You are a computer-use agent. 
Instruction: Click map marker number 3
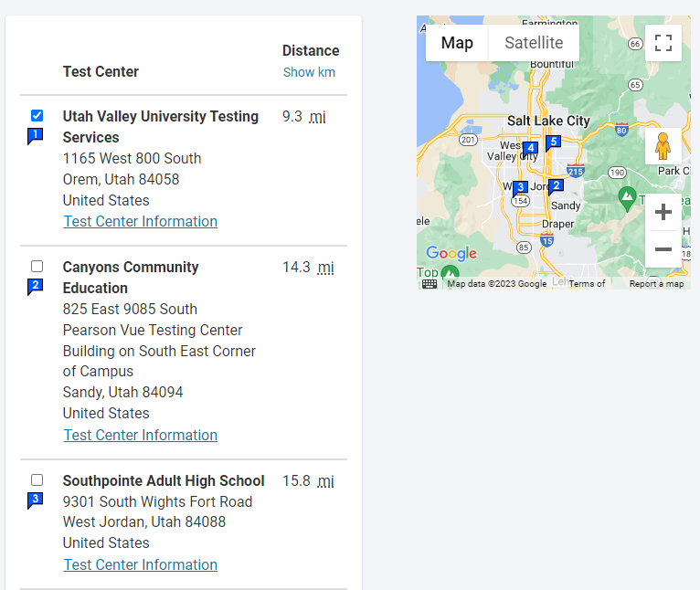(x=520, y=188)
